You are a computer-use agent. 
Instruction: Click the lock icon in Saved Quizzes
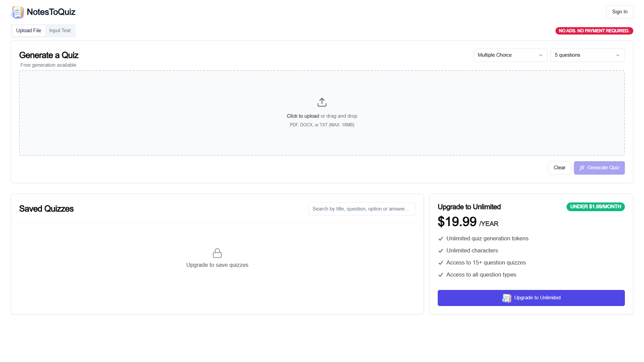point(217,253)
